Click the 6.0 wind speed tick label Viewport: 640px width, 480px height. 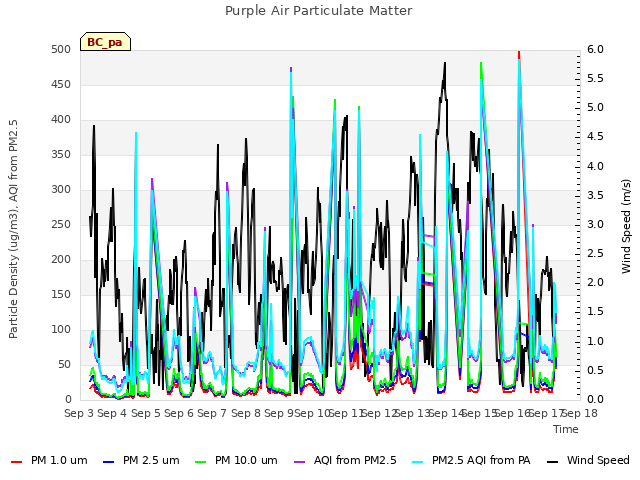(595, 49)
